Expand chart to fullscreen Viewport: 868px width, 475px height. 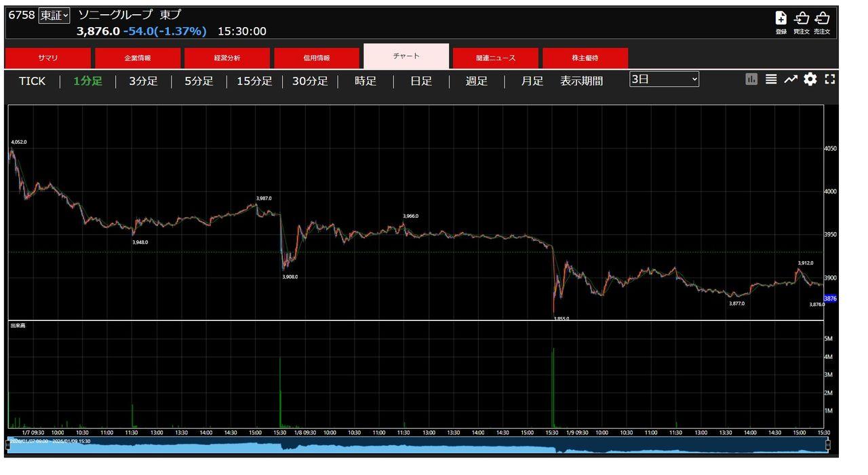829,79
